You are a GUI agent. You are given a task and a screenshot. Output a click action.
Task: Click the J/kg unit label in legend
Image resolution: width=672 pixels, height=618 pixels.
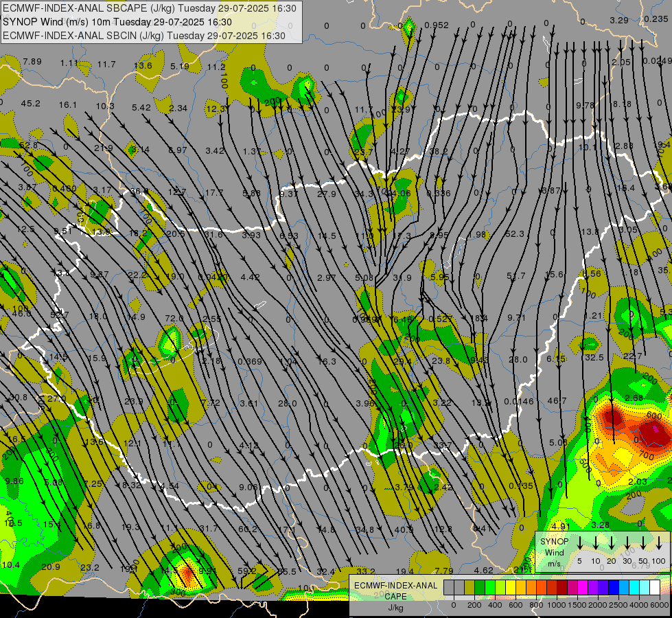click(x=395, y=608)
